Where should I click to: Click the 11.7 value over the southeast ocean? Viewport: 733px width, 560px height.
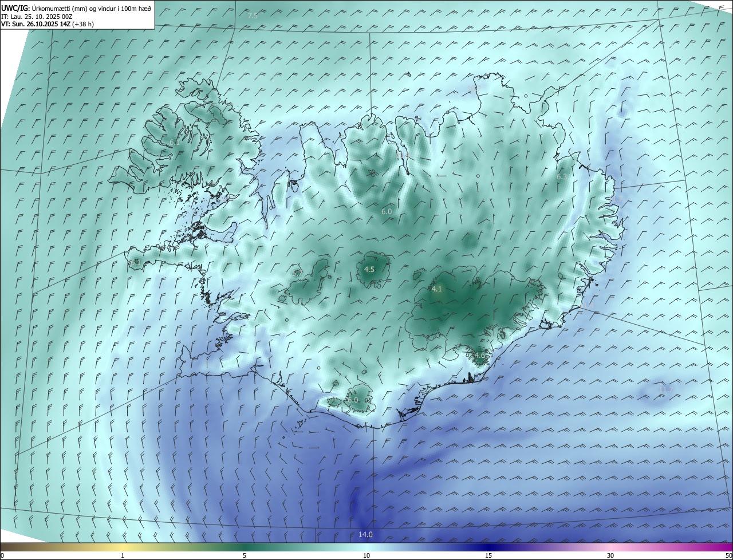point(665,390)
